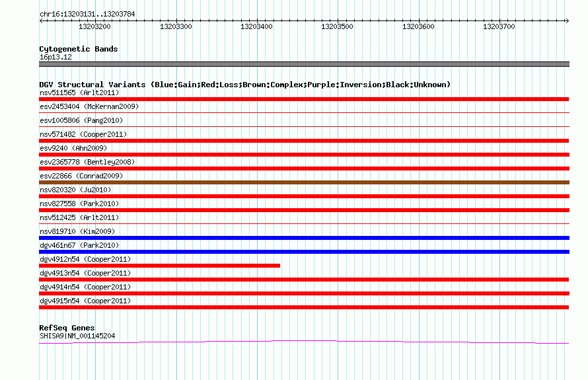
Task: Select the gray 16p13.12 band bar
Action: [304, 64]
